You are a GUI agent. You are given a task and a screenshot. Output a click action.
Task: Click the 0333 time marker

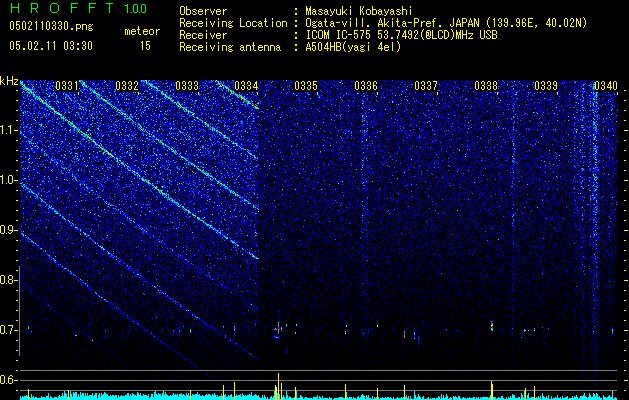coord(187,86)
